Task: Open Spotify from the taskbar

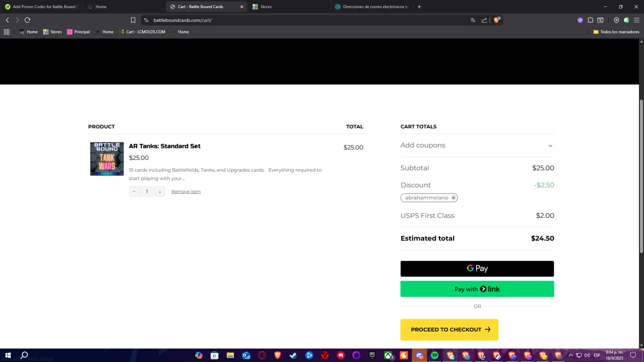Action: point(434,356)
